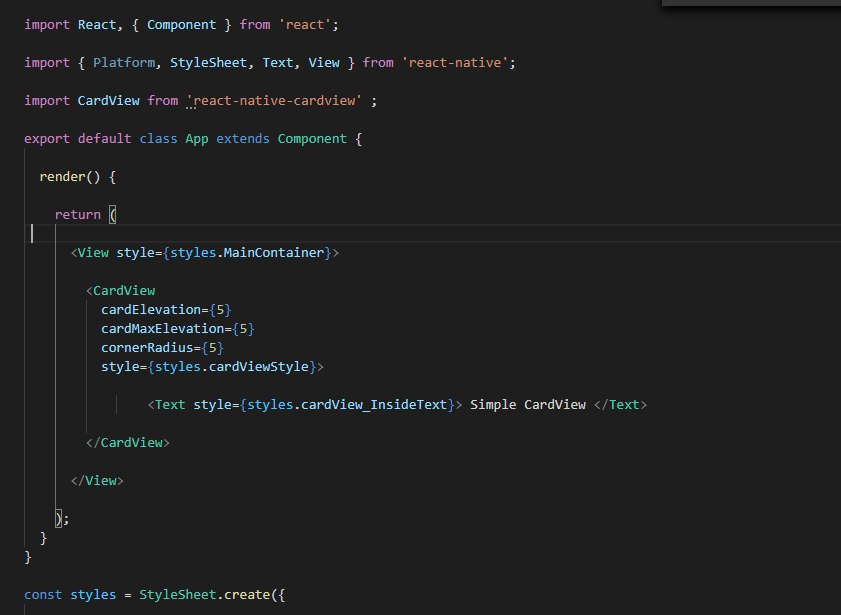The width and height of the screenshot is (841, 615).
Task: Click the 'Simple CardView' text content
Action: (x=528, y=405)
